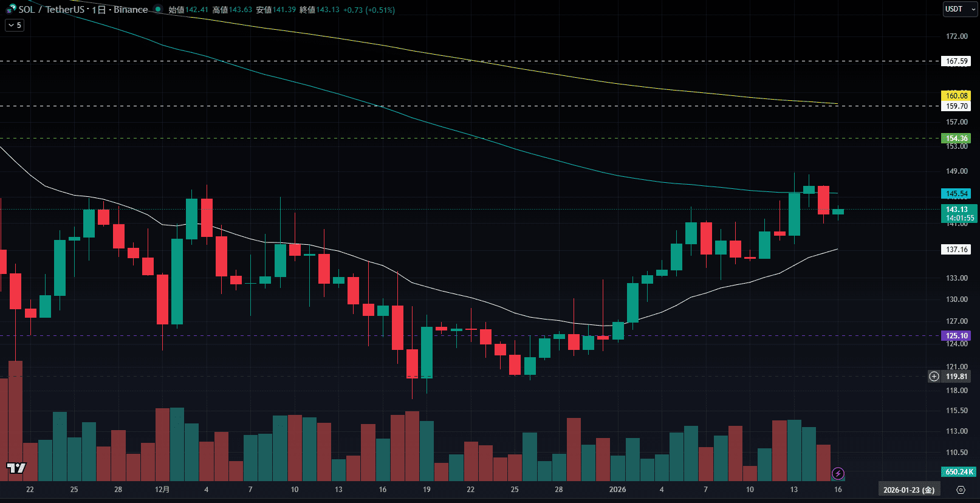Click the green 154.36 price label
Viewport: 980px width, 503px height.
(x=956, y=139)
